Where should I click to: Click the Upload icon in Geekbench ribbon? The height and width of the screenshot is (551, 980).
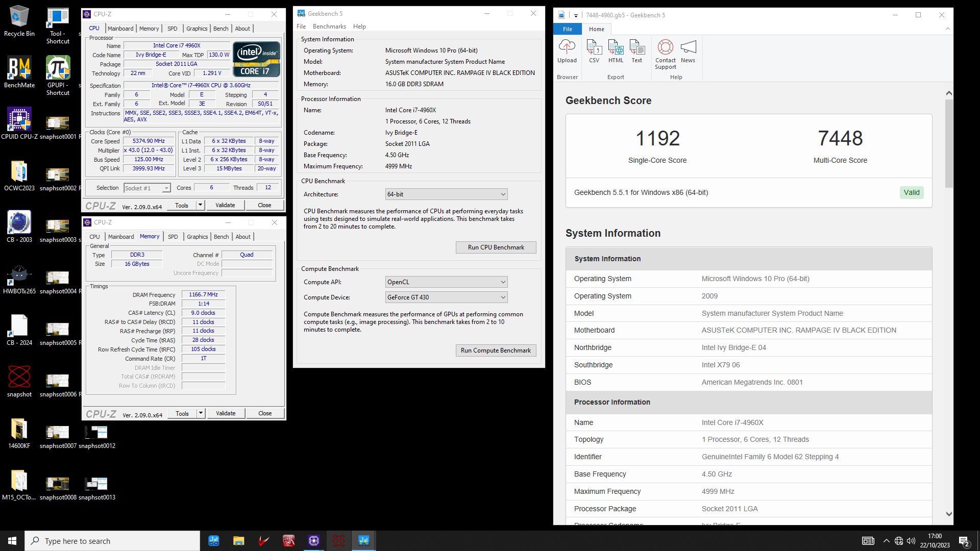[x=567, y=51]
